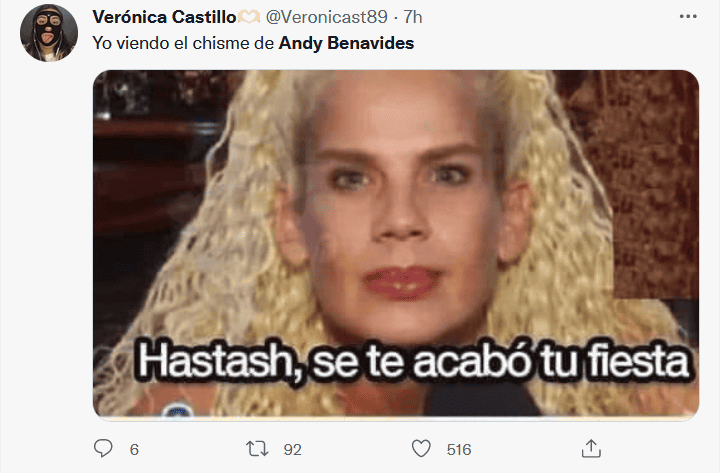This screenshot has height=473, width=727.
Task: Click the 7h timestamp of the tweet
Action: point(413,17)
